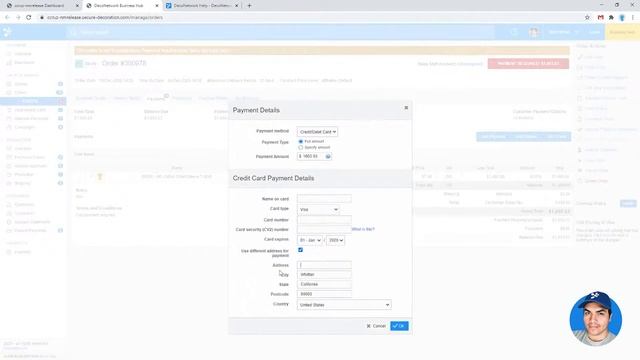Select the Full amount radio button
This screenshot has height=360, width=640.
click(301, 141)
